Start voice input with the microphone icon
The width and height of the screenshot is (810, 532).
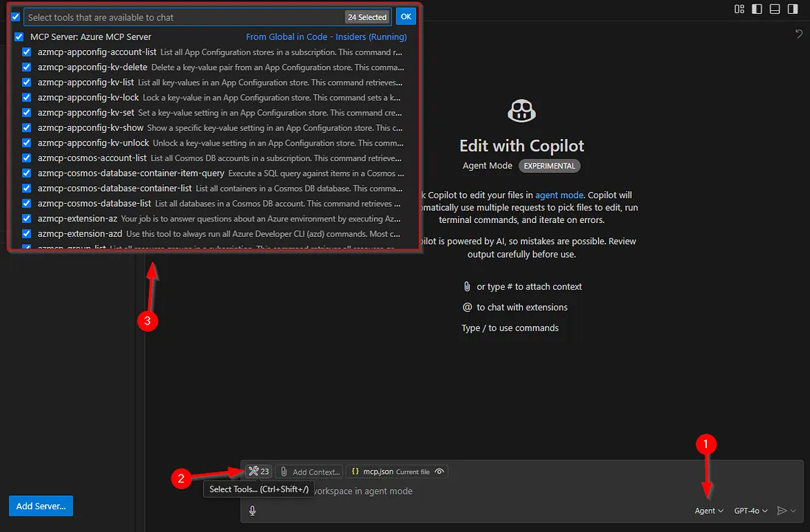coord(252,511)
